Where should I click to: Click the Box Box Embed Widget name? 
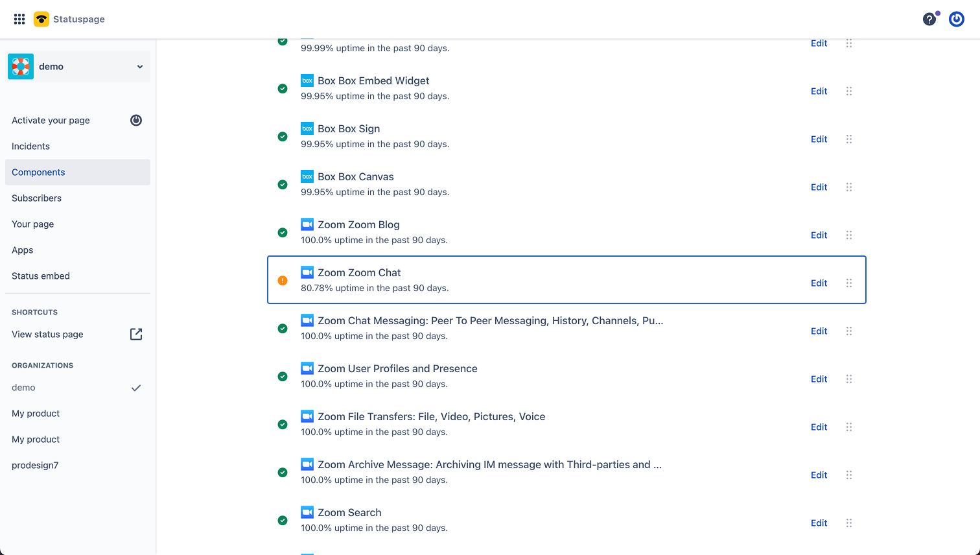tap(373, 81)
